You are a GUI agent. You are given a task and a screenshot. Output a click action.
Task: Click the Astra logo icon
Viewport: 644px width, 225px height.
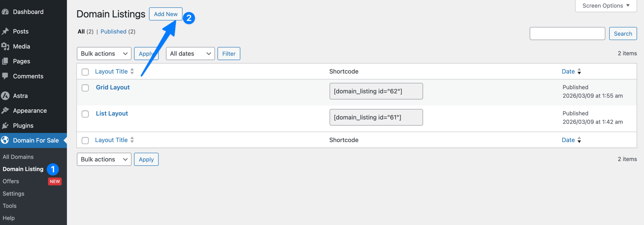pos(5,96)
